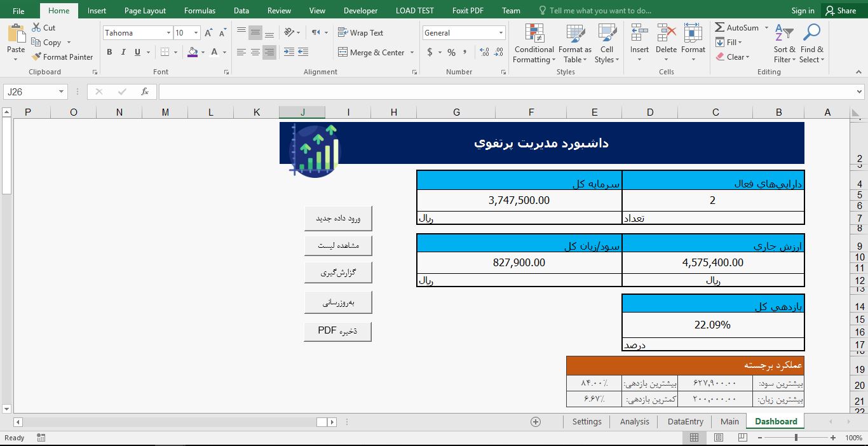Open the Formulas ribbon tab

pyautogui.click(x=200, y=10)
